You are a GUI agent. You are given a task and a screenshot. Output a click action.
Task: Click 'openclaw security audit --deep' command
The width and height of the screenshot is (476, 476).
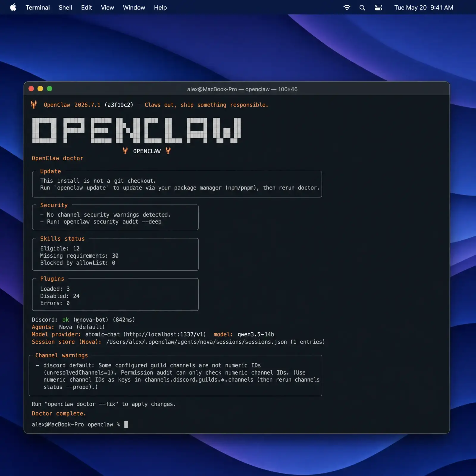[x=112, y=222]
